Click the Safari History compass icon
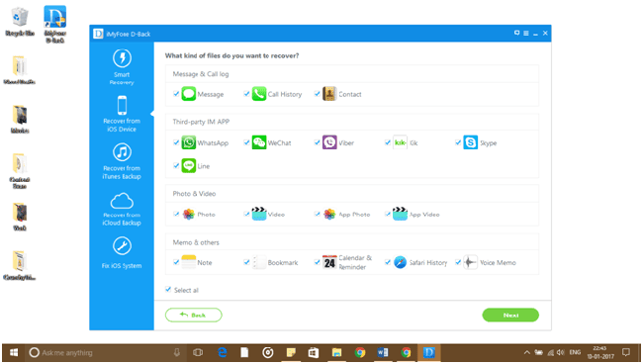 pyautogui.click(x=400, y=262)
